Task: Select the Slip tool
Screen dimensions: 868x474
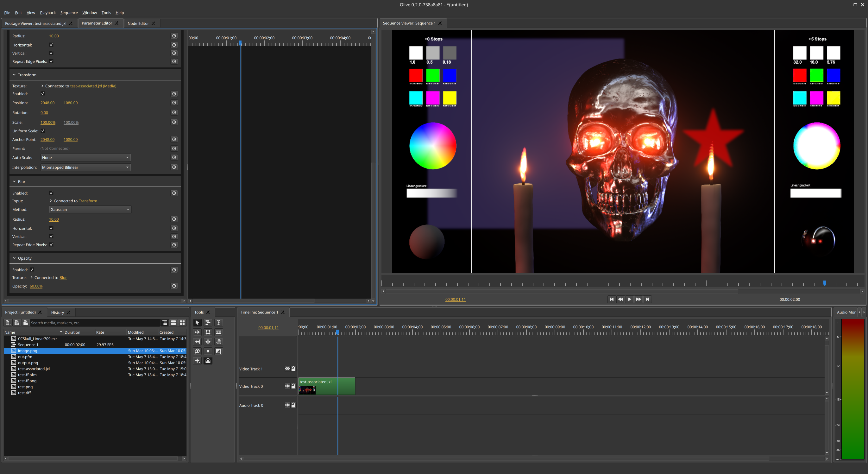Action: pyautogui.click(x=197, y=342)
